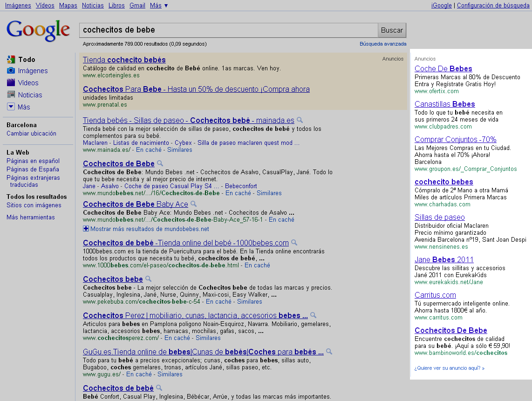Open the Carritus.com ad
This screenshot has width=532, height=401.
[435, 295]
